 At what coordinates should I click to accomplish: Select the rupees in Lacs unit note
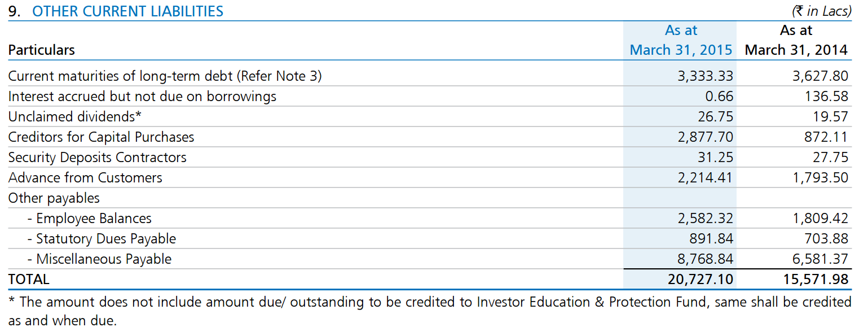coord(822,11)
